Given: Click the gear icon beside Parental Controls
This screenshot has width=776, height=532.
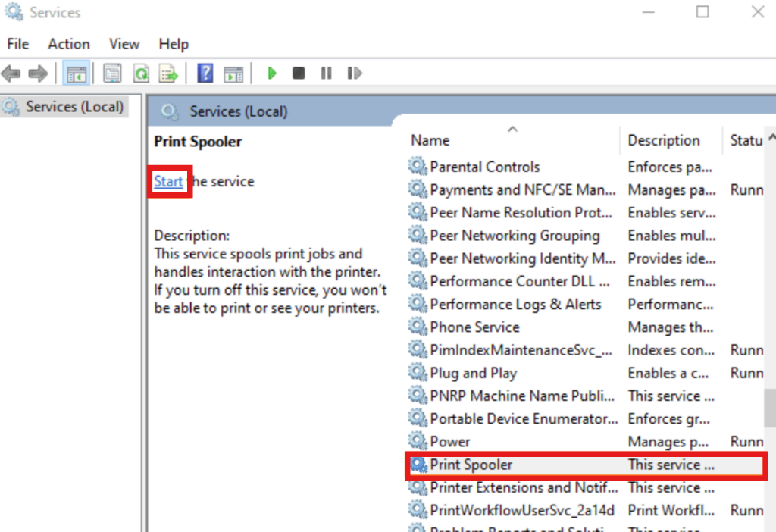Looking at the screenshot, I should pos(418,166).
